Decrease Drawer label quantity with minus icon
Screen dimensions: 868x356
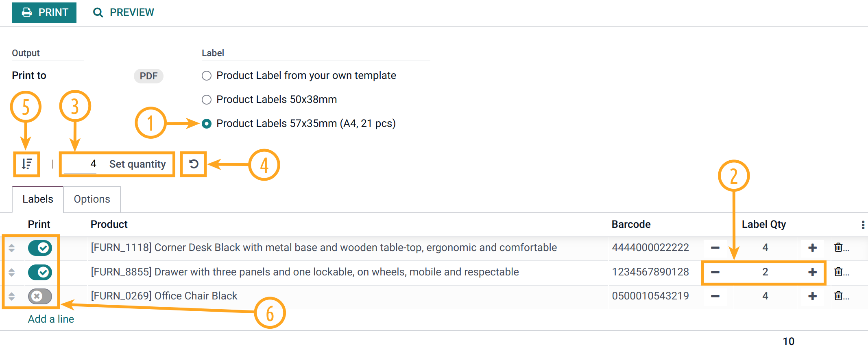point(715,272)
